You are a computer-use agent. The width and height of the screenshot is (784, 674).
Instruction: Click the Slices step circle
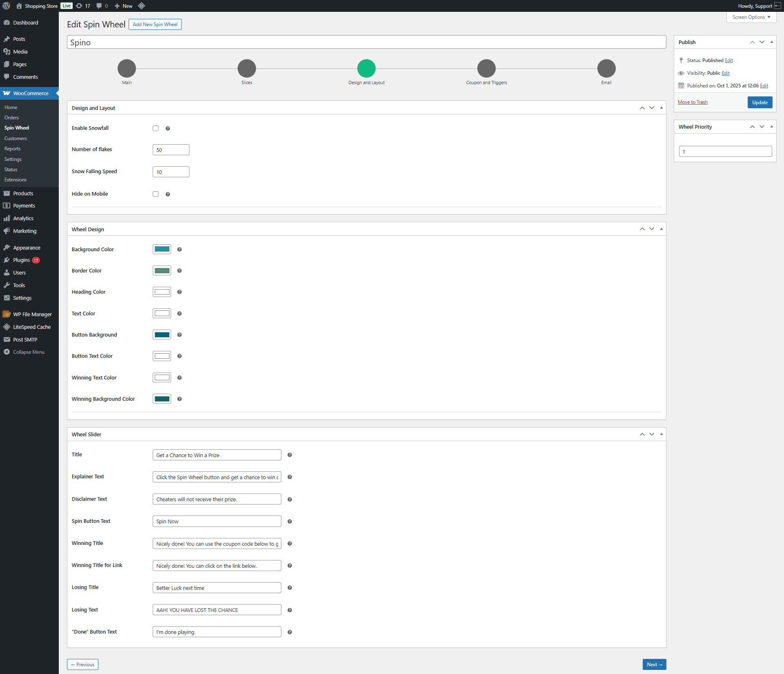[x=247, y=68]
